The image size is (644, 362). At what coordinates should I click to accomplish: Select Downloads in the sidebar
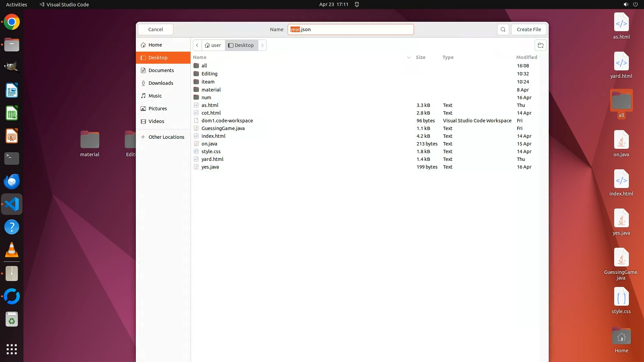pyautogui.click(x=161, y=83)
